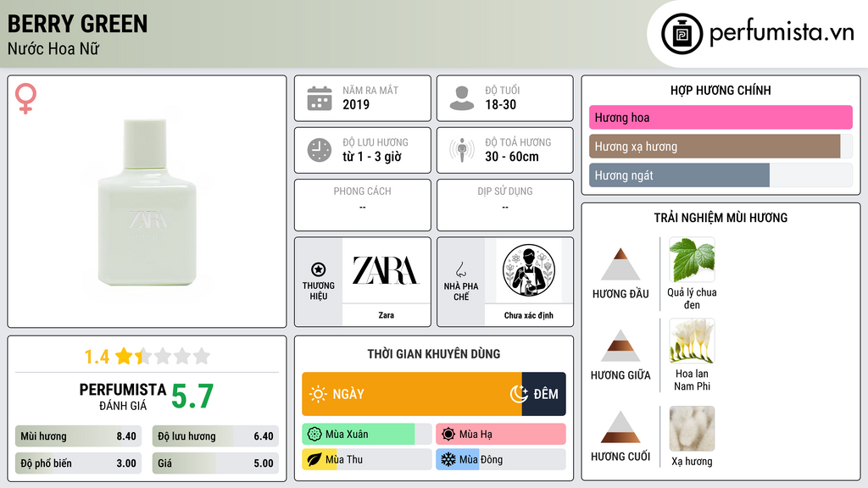Click the pink Hương hoa accord bar
The image size is (868, 488).
[721, 117]
